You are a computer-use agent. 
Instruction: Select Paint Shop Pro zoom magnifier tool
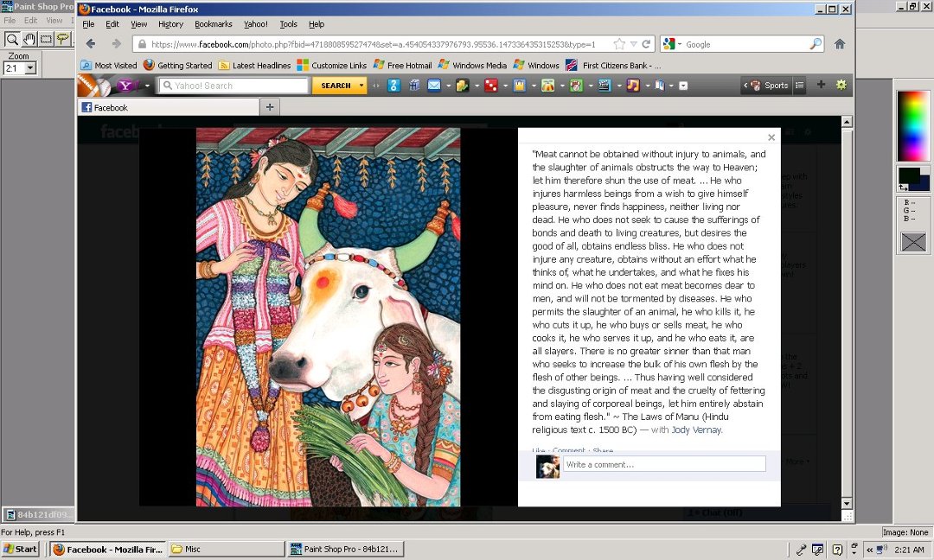tap(11, 39)
